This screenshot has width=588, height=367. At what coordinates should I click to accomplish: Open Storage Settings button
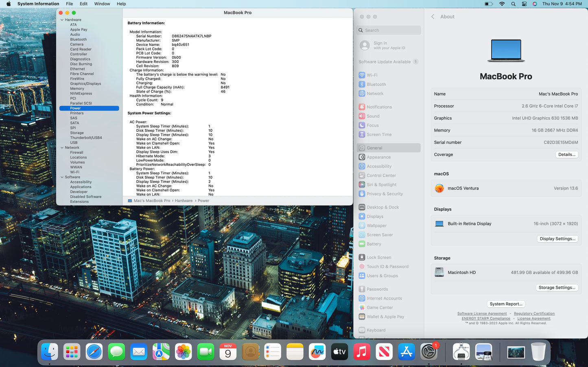(x=557, y=287)
